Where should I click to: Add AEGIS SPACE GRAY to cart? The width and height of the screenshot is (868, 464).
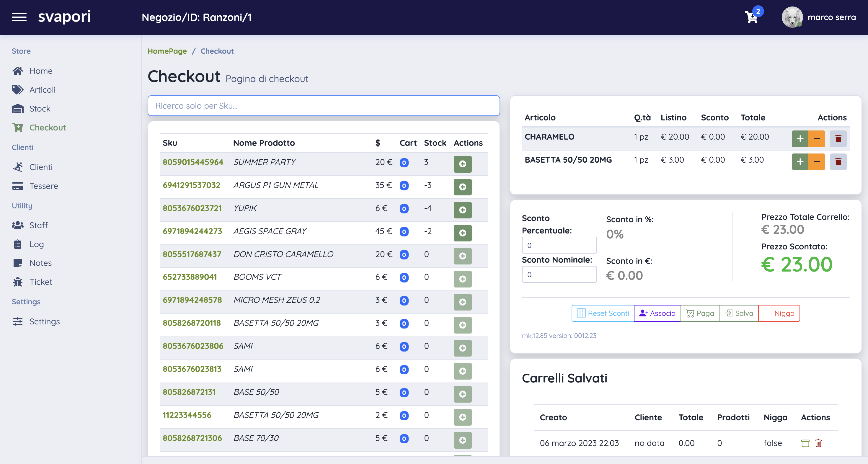tap(462, 233)
